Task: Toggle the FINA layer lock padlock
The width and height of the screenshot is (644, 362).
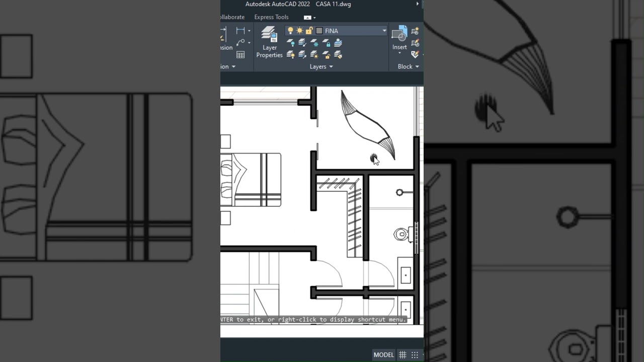Action: (309, 31)
